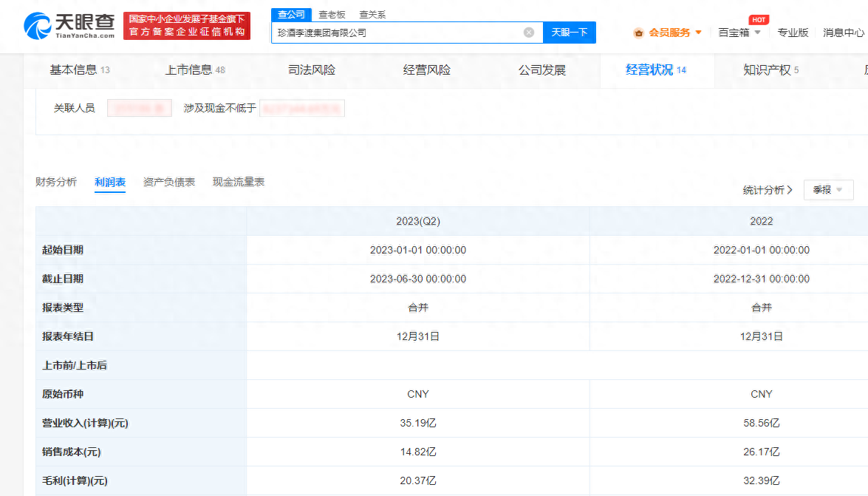Click the 关联人员 label
The height and width of the screenshot is (496, 868).
[74, 108]
